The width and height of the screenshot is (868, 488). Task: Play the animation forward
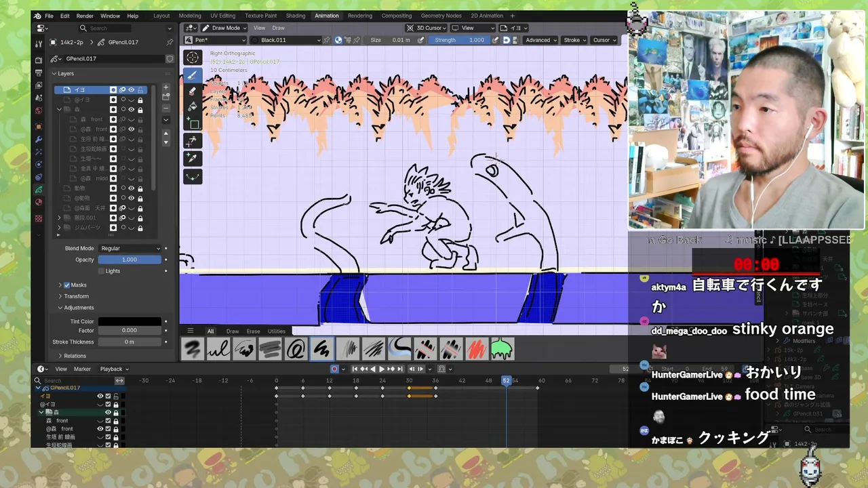[x=381, y=369]
